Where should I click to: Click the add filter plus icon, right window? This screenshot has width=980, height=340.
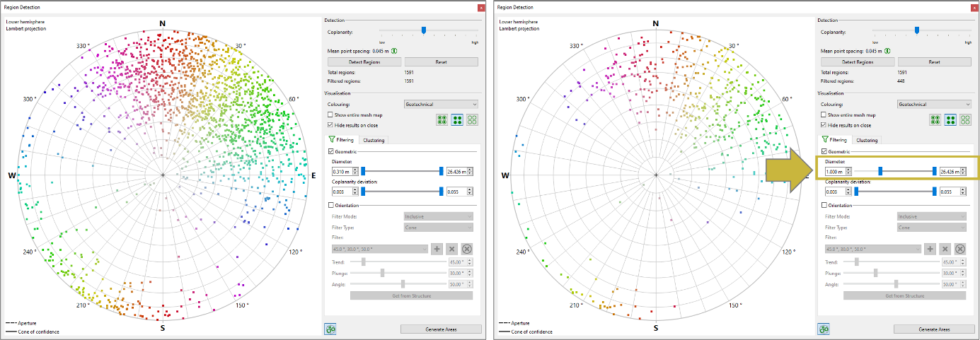point(930,249)
